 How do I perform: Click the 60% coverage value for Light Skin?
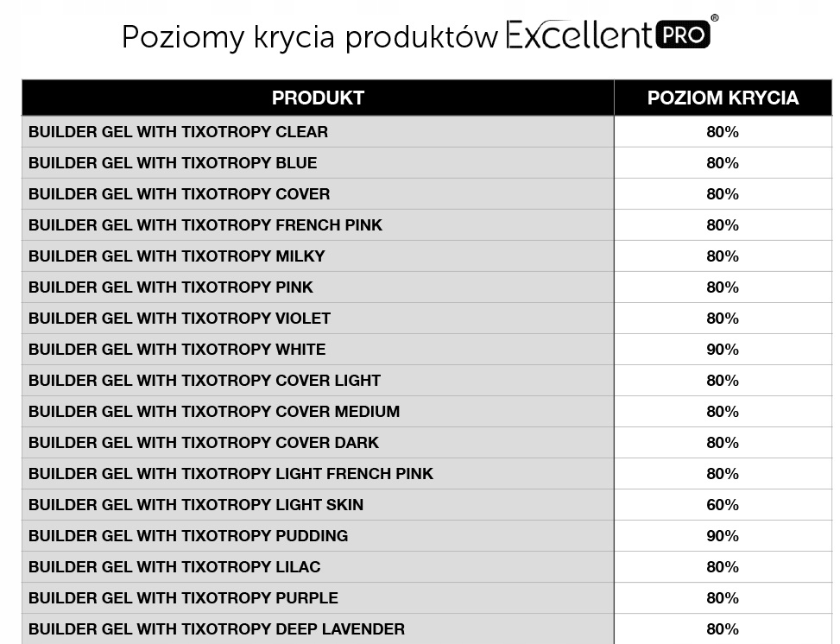723,505
